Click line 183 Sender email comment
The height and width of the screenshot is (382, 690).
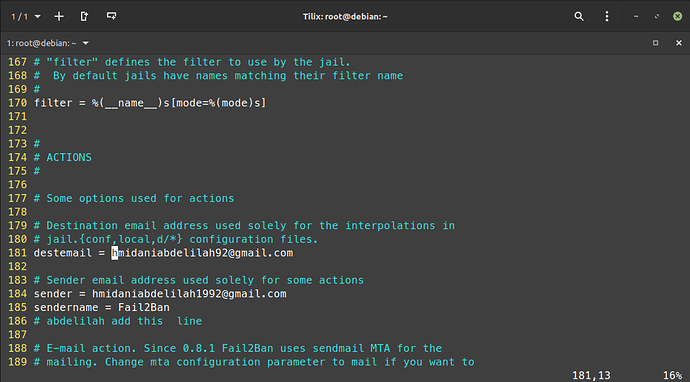(x=199, y=280)
